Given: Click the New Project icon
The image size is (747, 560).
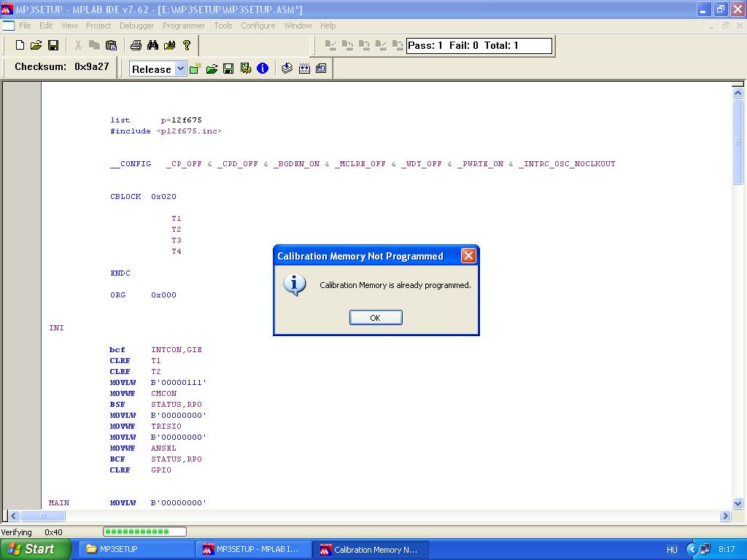Looking at the screenshot, I should [x=196, y=69].
